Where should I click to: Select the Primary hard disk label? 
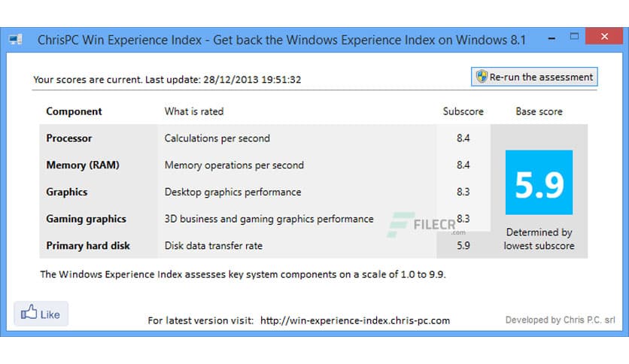click(88, 246)
